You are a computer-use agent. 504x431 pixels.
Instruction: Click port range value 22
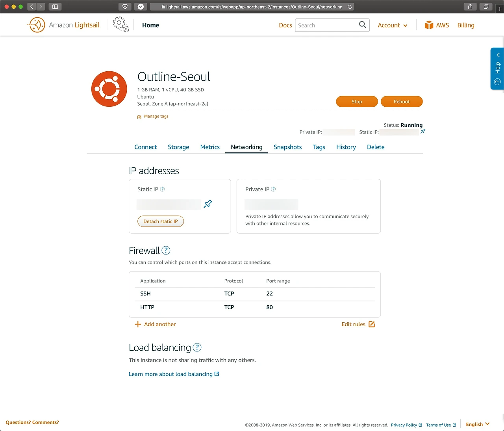[x=269, y=294]
